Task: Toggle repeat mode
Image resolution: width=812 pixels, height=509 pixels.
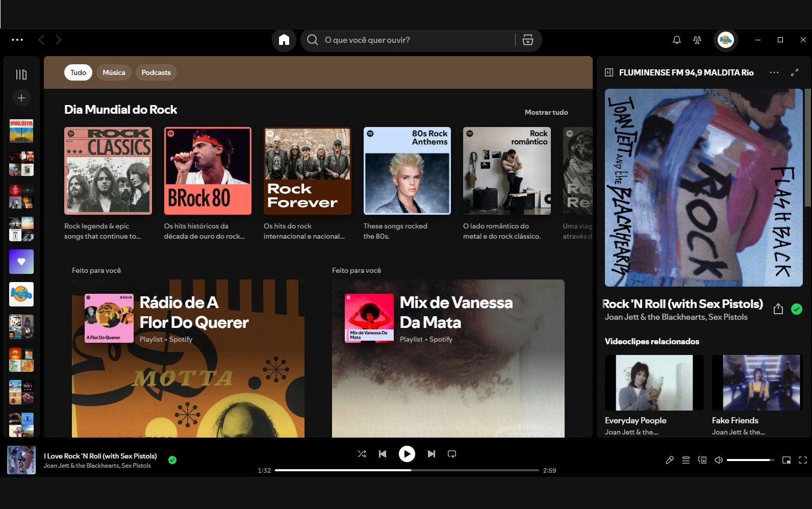Action: pos(452,454)
